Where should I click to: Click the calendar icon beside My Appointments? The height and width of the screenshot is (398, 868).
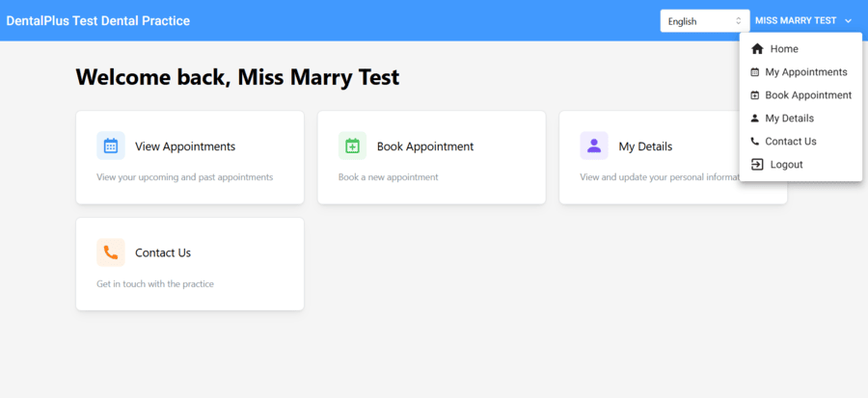[x=755, y=72]
